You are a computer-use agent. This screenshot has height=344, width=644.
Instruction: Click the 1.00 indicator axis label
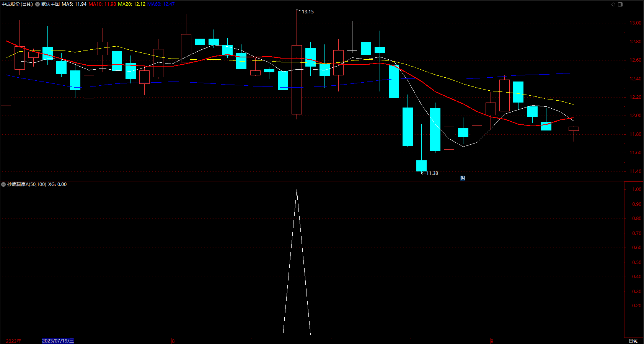pos(637,189)
